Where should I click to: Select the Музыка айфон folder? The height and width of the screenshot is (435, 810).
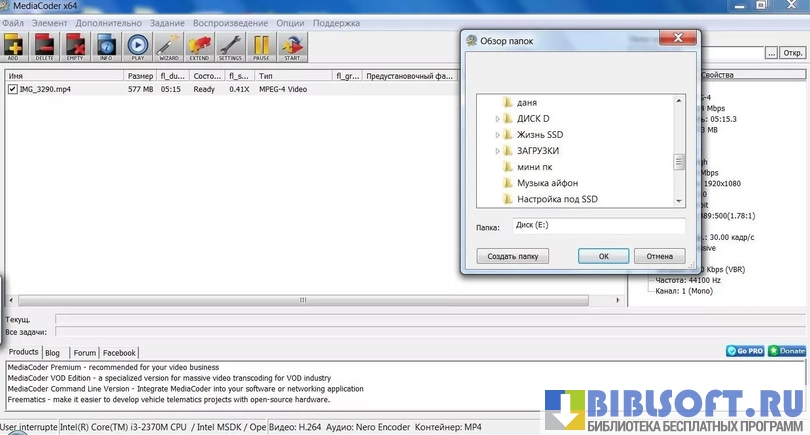pos(547,183)
